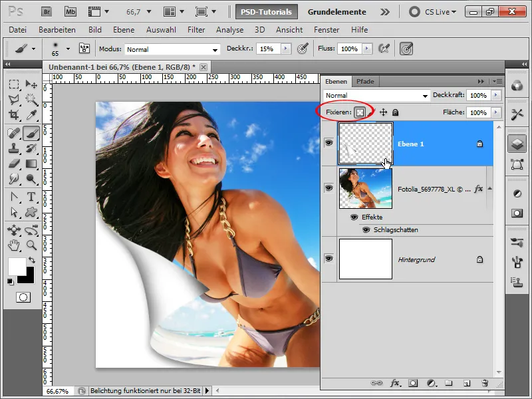Open the Fluss flow slider arrow

point(367,49)
